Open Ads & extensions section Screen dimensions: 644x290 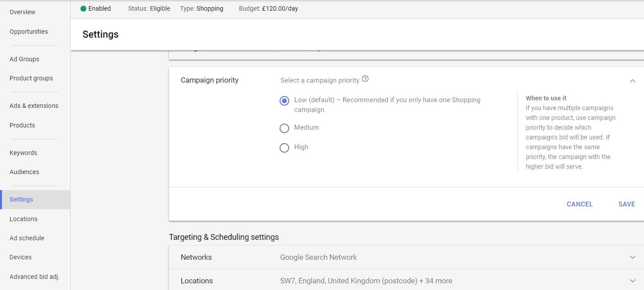click(34, 106)
